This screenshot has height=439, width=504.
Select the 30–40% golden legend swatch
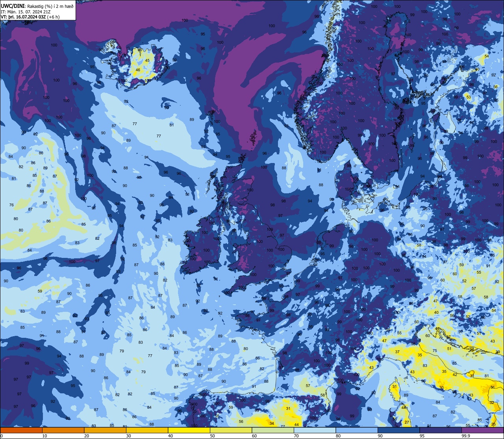[147, 430]
